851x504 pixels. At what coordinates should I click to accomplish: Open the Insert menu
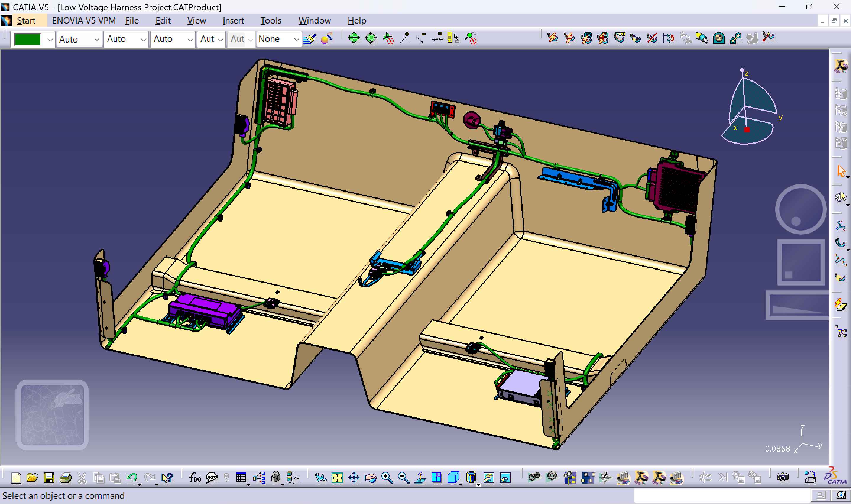(233, 21)
